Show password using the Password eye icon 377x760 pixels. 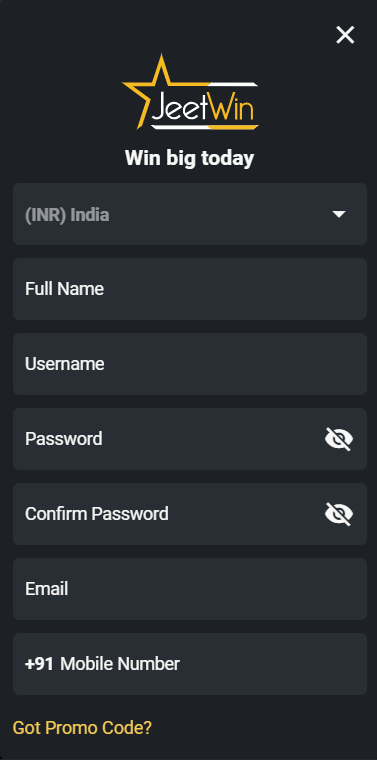pyautogui.click(x=339, y=439)
